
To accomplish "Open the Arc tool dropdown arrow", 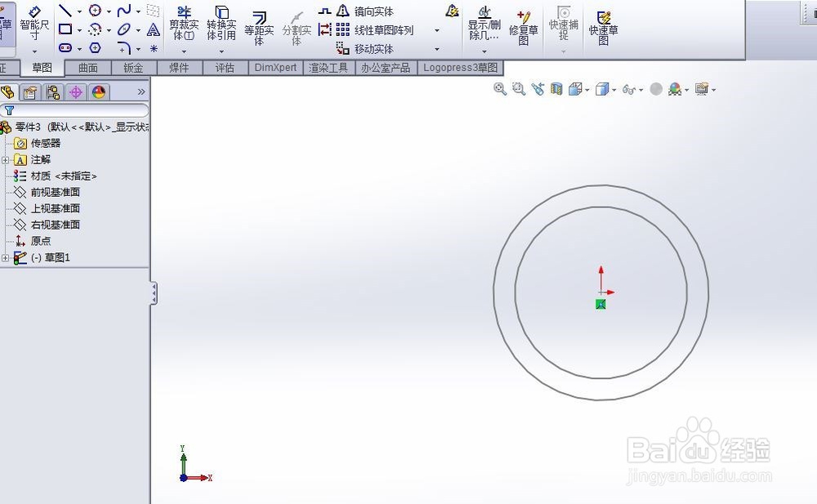I will tap(109, 30).
